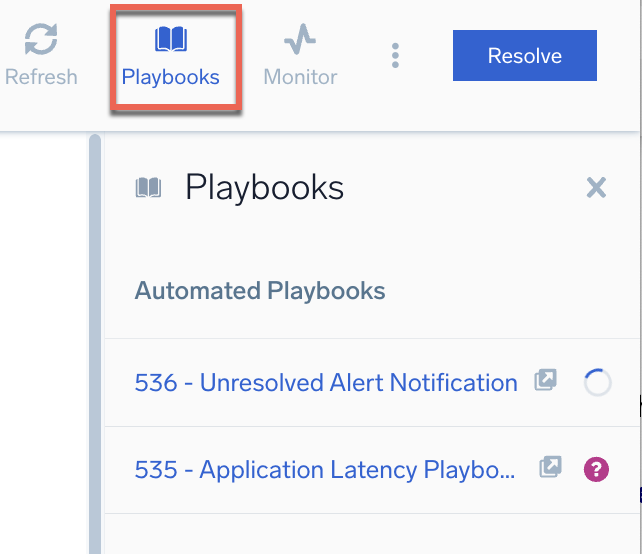Click the Refresh text label in toolbar
The height and width of the screenshot is (554, 642).
[x=41, y=77]
